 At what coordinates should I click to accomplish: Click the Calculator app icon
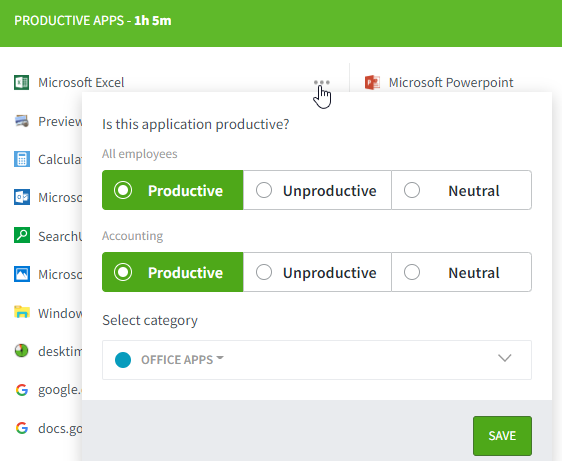point(22,159)
